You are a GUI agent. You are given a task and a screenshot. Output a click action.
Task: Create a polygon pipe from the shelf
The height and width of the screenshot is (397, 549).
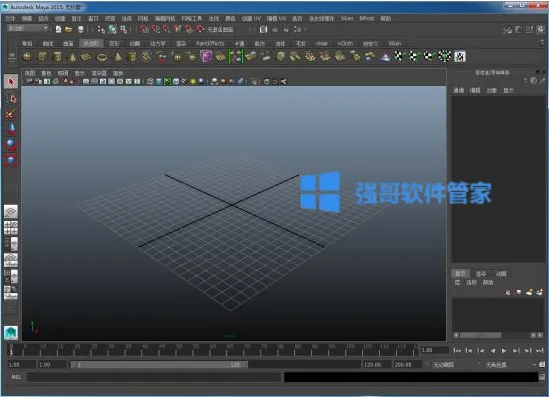(132, 57)
